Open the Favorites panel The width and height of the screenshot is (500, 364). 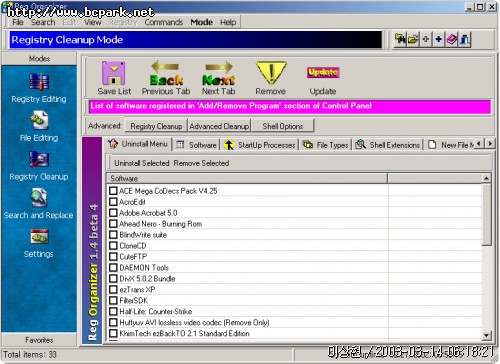[39, 340]
